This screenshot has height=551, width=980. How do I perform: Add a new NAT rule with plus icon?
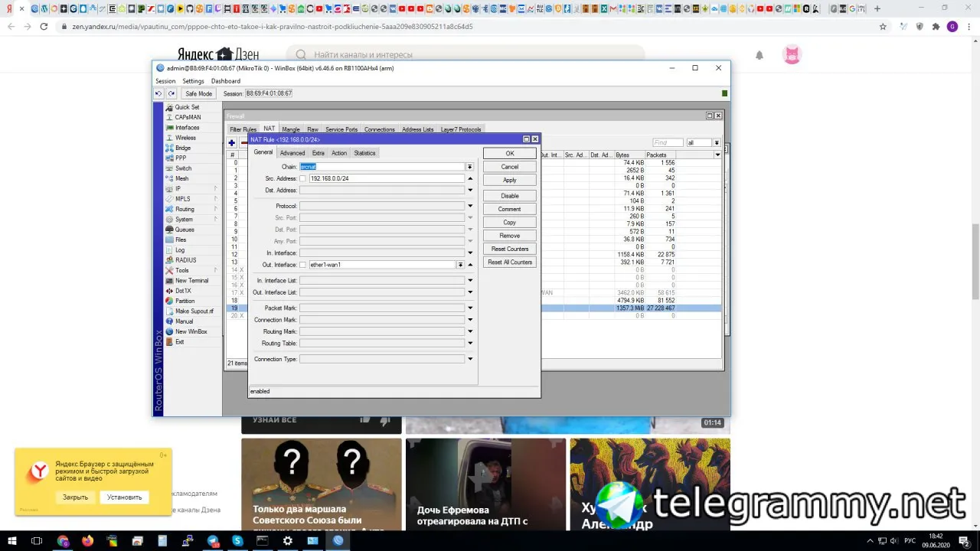tap(232, 143)
